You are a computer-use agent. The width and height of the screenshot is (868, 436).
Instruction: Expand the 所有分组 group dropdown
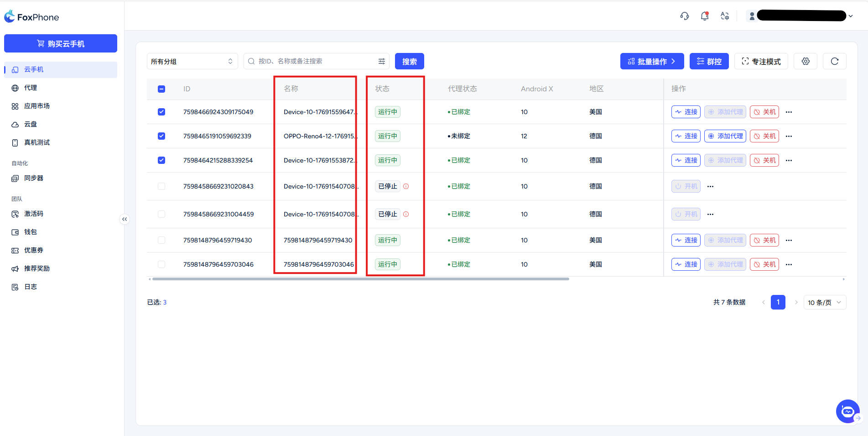coord(192,61)
